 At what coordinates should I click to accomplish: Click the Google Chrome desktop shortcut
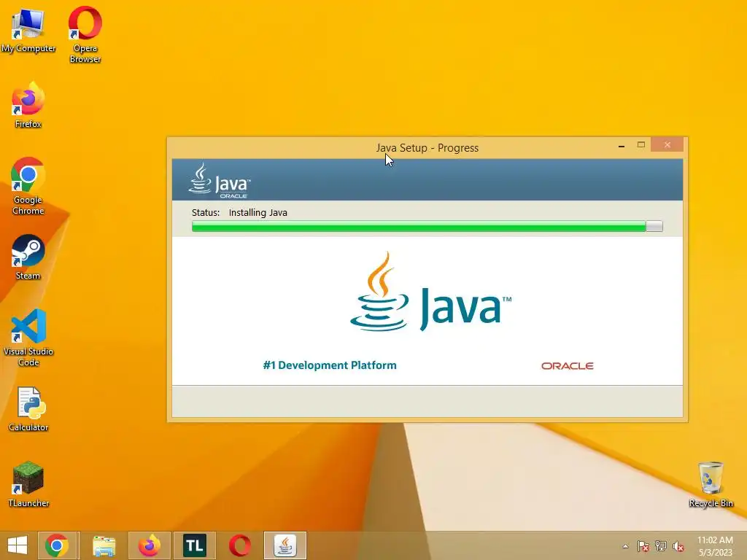tap(28, 186)
